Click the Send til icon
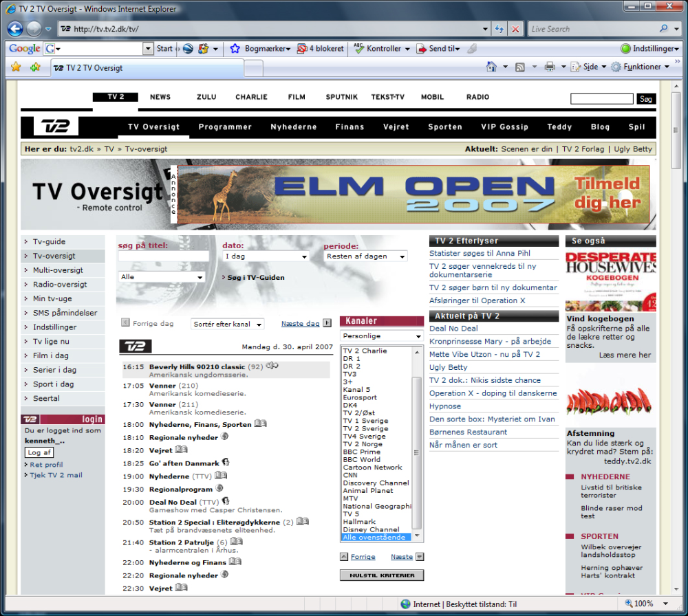688x616 pixels. pyautogui.click(x=421, y=49)
